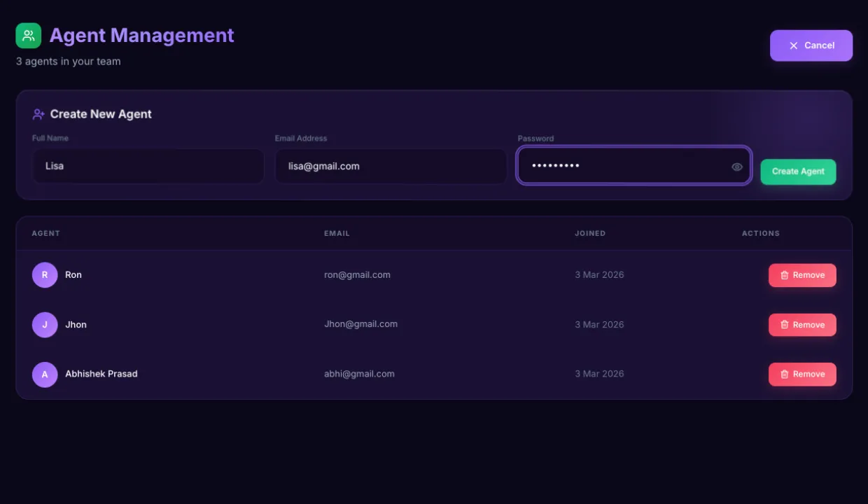Click Abhishek Prasad's purple A avatar
Image resolution: width=868 pixels, height=504 pixels.
pos(45,374)
